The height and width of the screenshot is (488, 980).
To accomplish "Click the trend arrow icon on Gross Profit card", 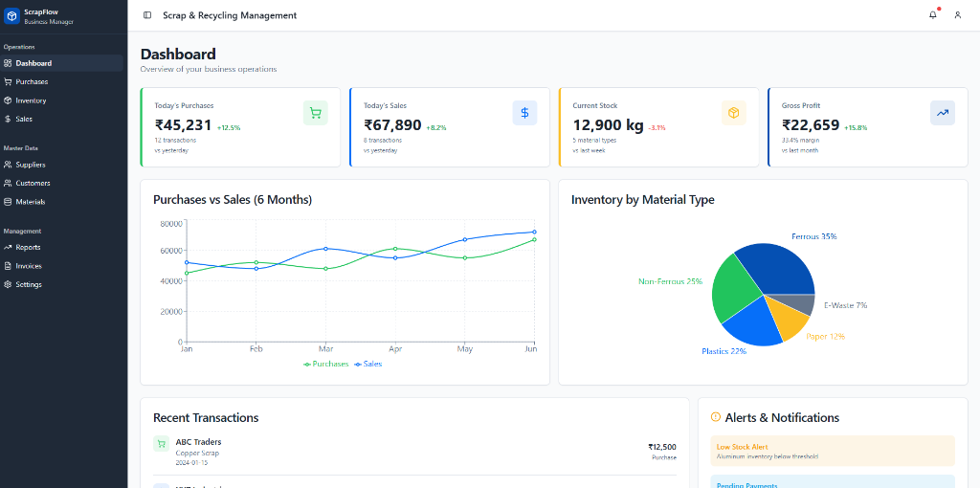I will pyautogui.click(x=943, y=113).
